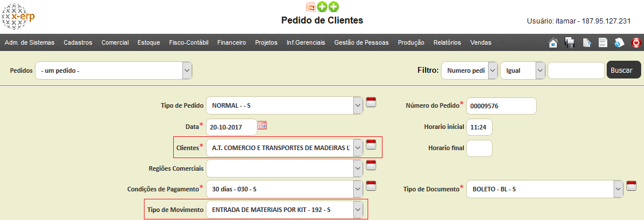Screen dimensions: 644x220
Task: Click the first green plus icon
Action: pos(322,6)
